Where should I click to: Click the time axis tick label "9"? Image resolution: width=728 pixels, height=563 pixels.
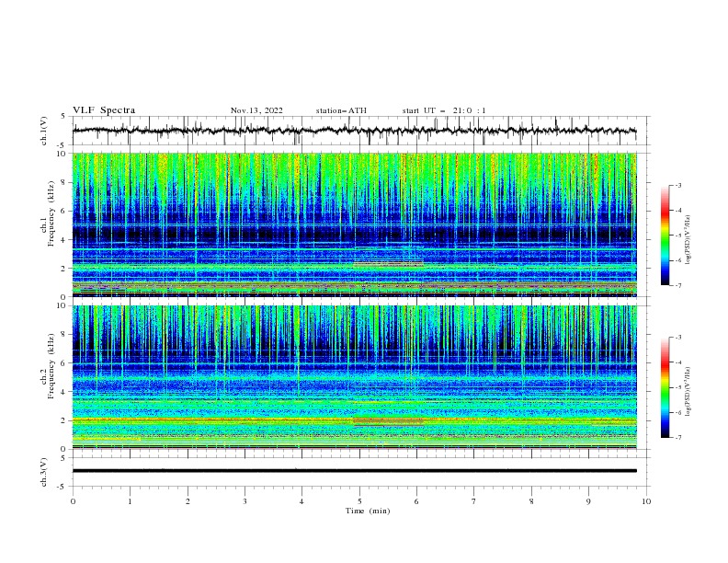[x=588, y=501]
